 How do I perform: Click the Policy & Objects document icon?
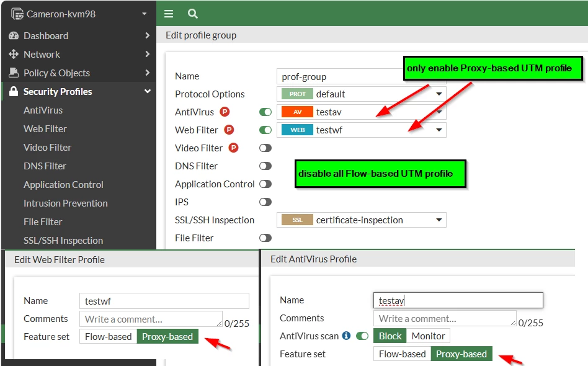click(14, 73)
